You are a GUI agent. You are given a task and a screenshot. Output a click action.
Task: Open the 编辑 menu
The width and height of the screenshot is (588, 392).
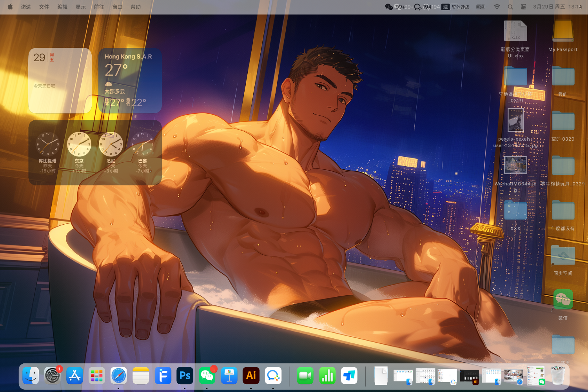pyautogui.click(x=63, y=7)
